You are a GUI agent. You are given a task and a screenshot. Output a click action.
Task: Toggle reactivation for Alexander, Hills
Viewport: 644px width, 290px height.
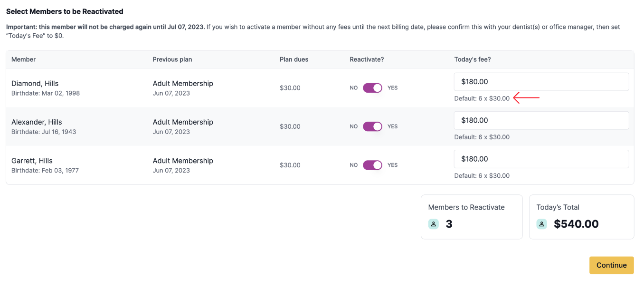tap(372, 126)
